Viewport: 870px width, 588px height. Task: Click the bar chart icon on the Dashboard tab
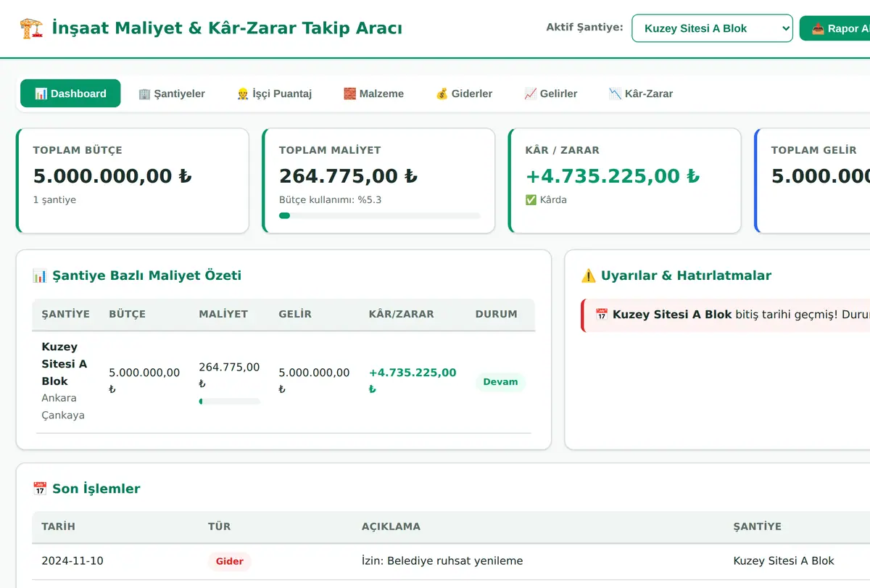[41, 94]
